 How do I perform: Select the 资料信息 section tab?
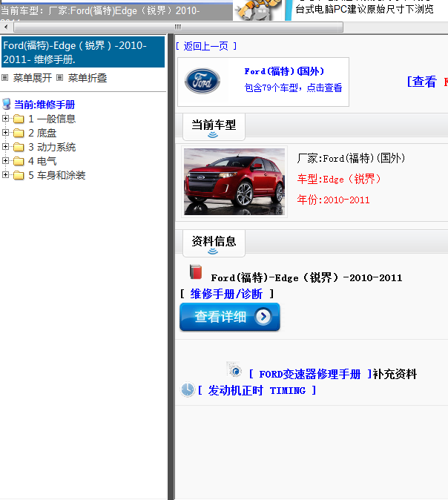pyautogui.click(x=214, y=243)
